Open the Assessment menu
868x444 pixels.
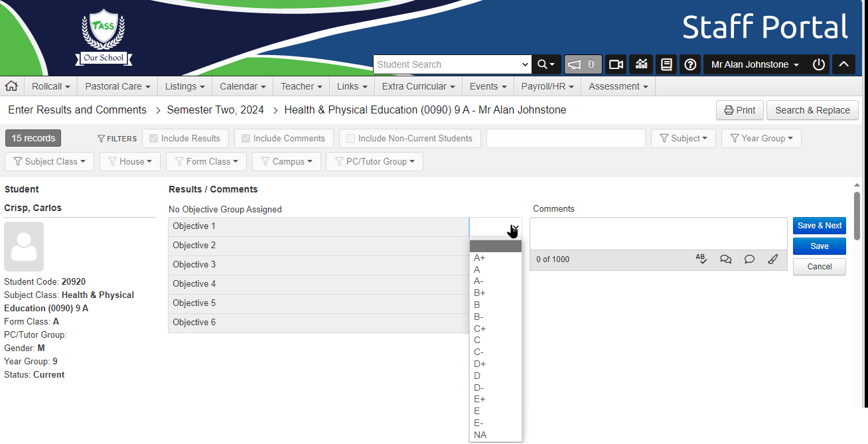tap(618, 86)
